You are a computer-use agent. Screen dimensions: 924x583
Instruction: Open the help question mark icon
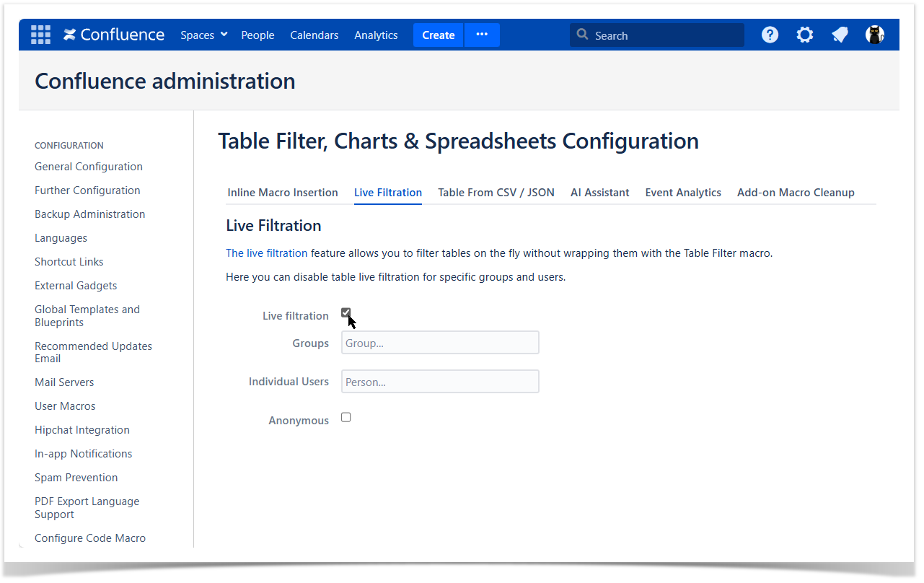click(770, 35)
